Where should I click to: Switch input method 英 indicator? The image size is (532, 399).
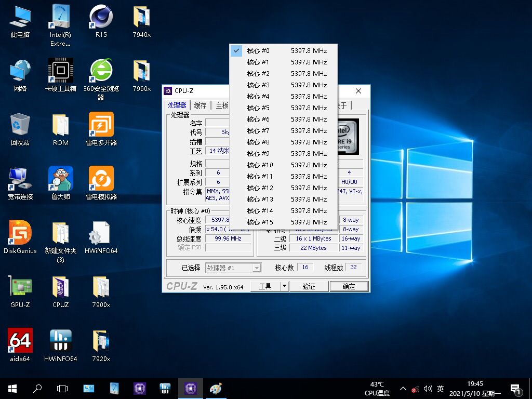[x=441, y=389]
